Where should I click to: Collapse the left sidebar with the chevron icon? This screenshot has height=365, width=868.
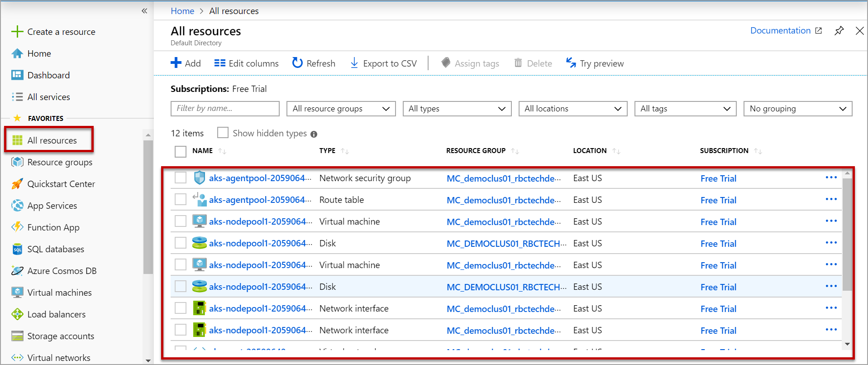pos(144,11)
